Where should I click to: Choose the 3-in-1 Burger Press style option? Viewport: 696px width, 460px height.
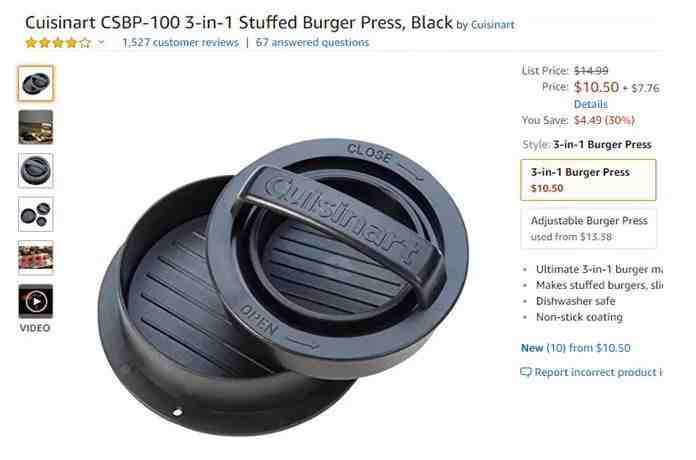click(x=588, y=180)
